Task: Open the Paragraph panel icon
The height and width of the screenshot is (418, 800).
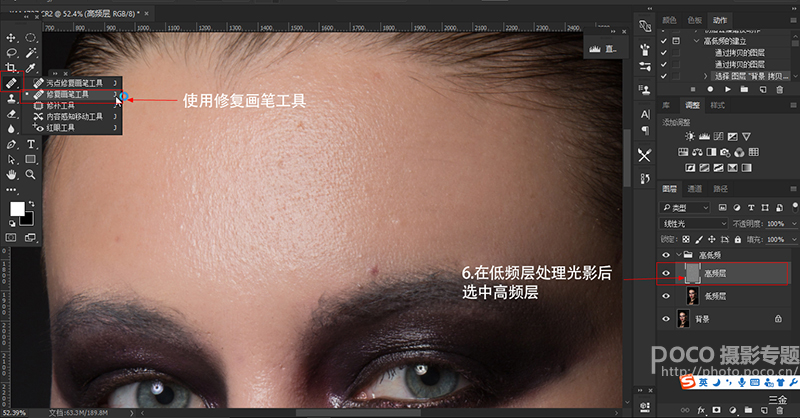Action: [645, 130]
